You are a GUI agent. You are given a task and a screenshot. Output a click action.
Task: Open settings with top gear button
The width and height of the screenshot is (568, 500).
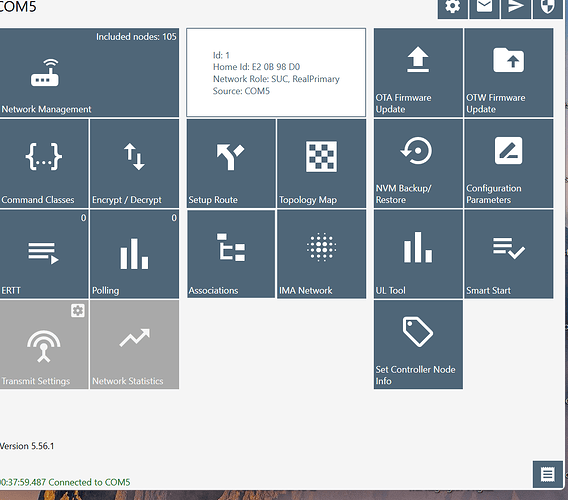tap(452, 8)
